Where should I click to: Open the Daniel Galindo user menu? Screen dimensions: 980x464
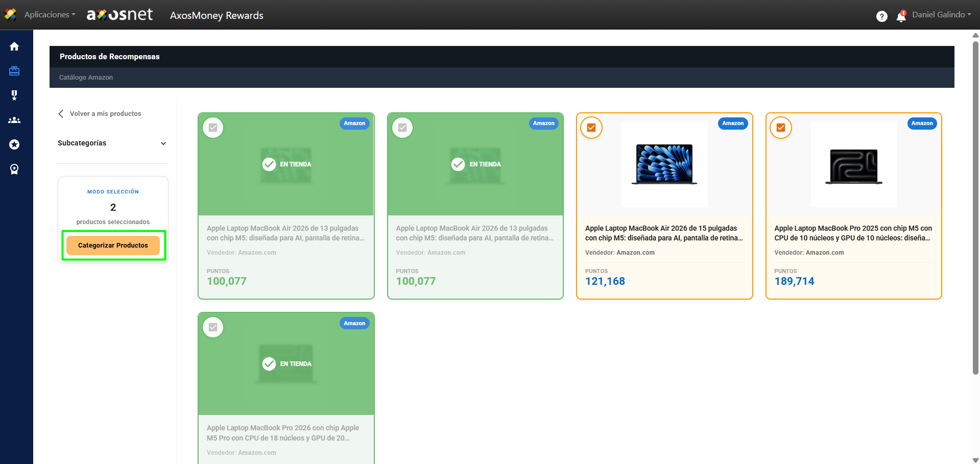point(941,15)
